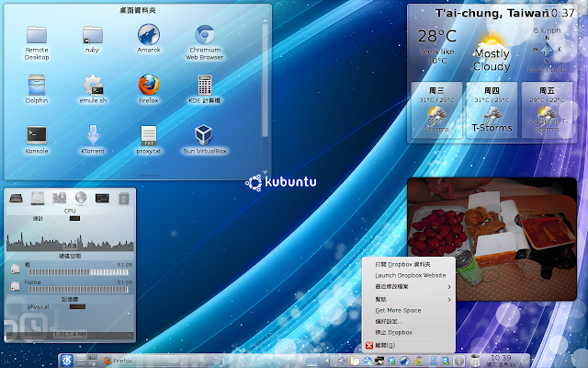Click the 根 disk usage bar
The height and width of the screenshot is (368, 588).
(78, 272)
